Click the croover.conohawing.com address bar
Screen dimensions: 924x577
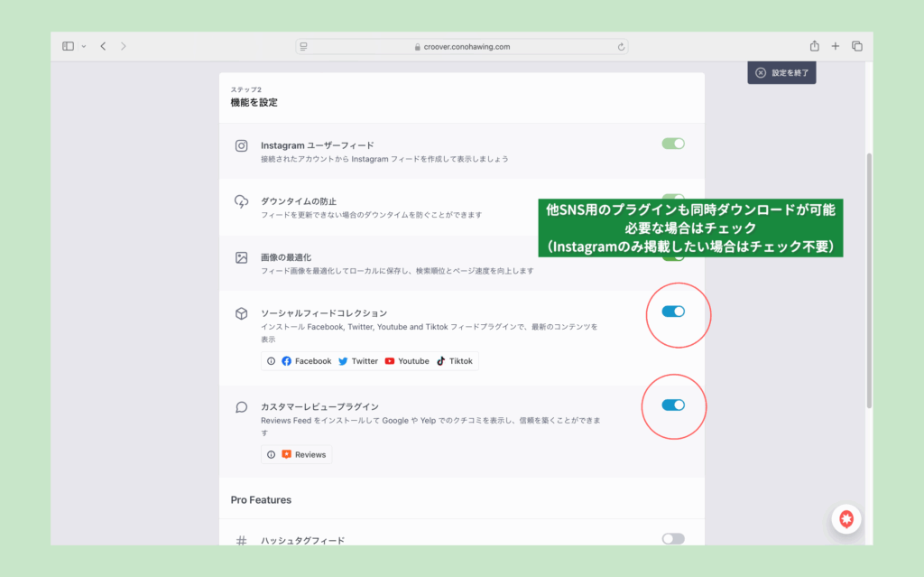coord(461,47)
